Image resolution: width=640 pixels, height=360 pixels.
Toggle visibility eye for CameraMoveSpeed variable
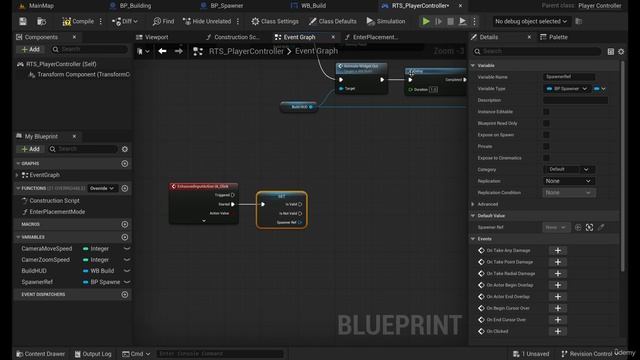(127, 249)
